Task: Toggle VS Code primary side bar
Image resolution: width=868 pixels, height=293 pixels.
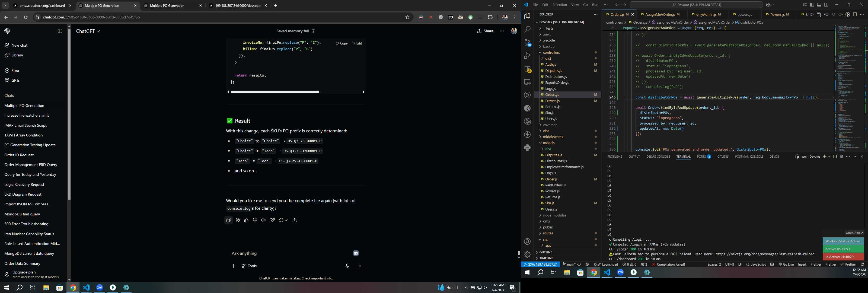Action: 812,5
